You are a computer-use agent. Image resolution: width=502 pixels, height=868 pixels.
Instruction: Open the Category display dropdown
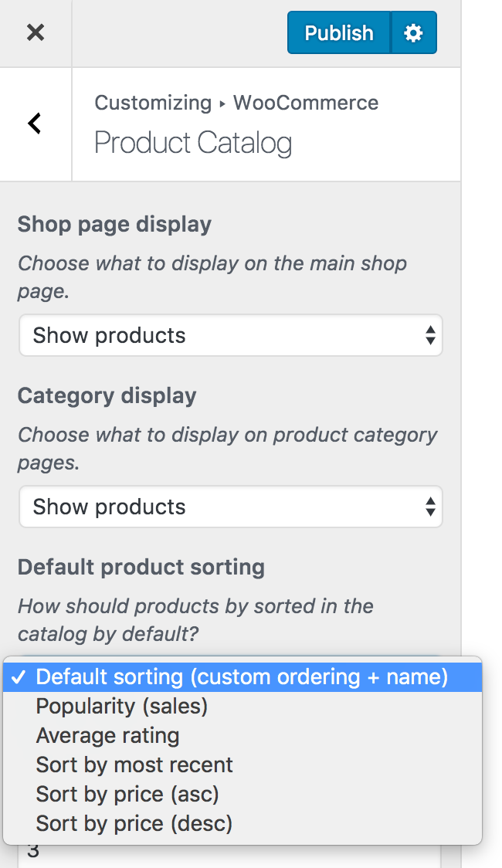[x=230, y=507]
